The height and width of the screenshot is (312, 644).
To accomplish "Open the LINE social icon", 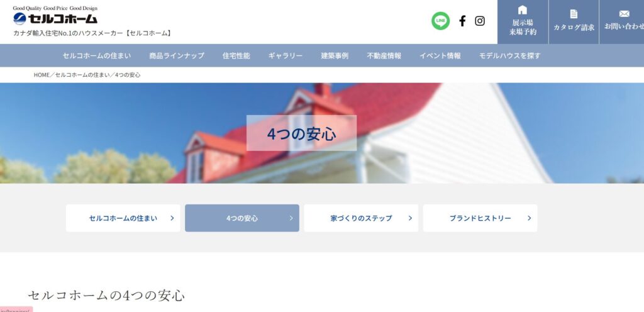I will click(440, 21).
